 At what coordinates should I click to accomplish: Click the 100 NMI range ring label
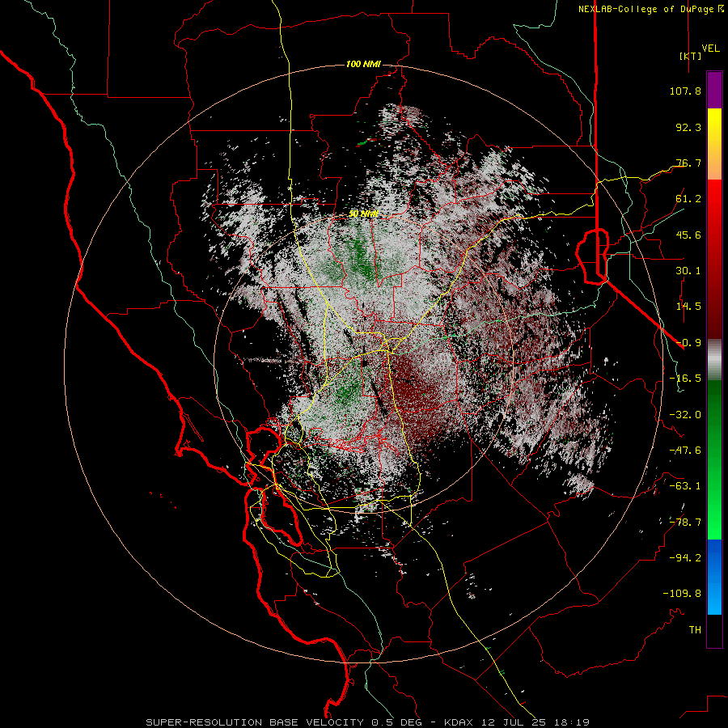click(x=363, y=64)
